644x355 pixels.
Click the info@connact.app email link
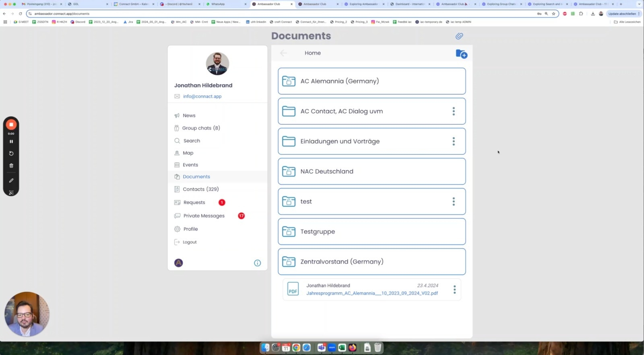tap(202, 96)
